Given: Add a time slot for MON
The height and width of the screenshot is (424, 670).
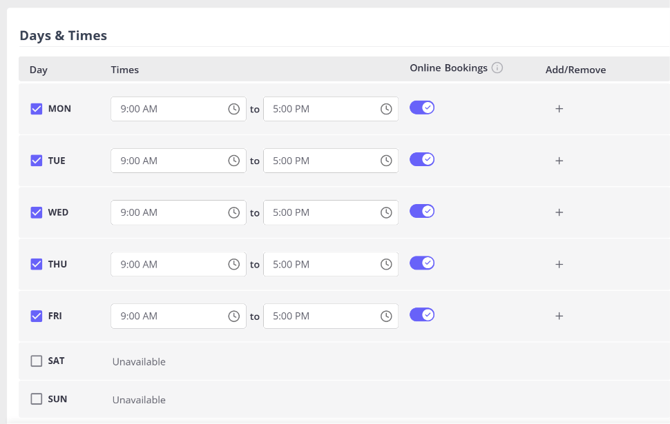Looking at the screenshot, I should pos(559,109).
